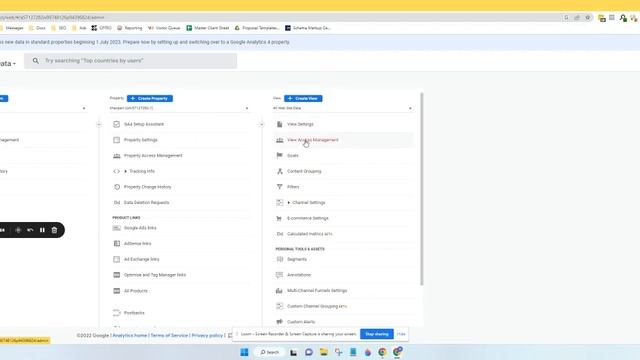Viewport: 640px width, 360px height.
Task: Open the SEO bookmarks folder
Action: coord(59,28)
